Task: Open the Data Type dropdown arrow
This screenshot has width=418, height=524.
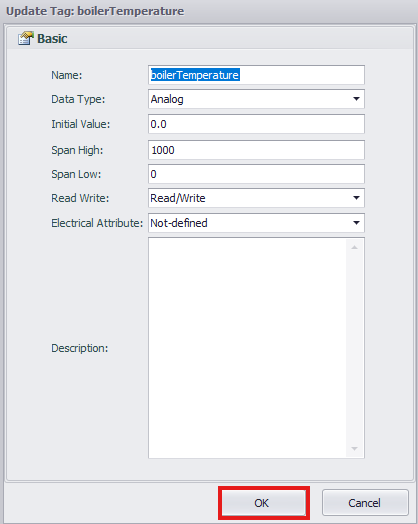Action: coord(356,99)
